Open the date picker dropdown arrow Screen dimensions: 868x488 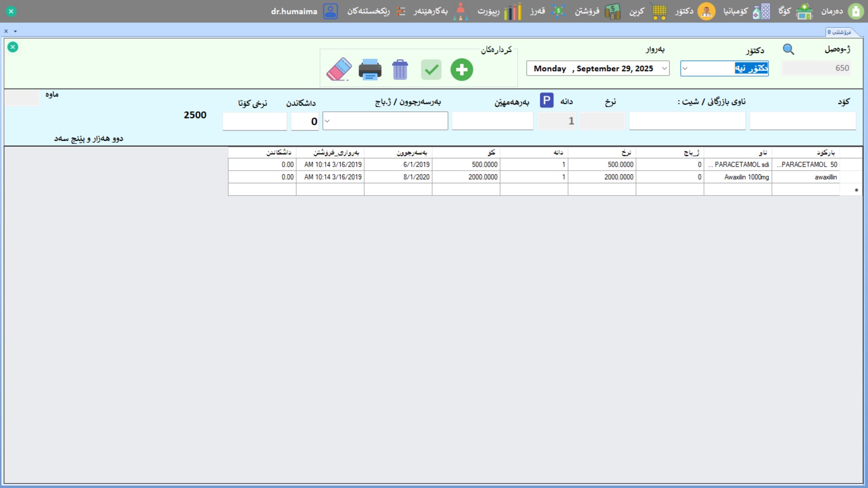(x=664, y=69)
